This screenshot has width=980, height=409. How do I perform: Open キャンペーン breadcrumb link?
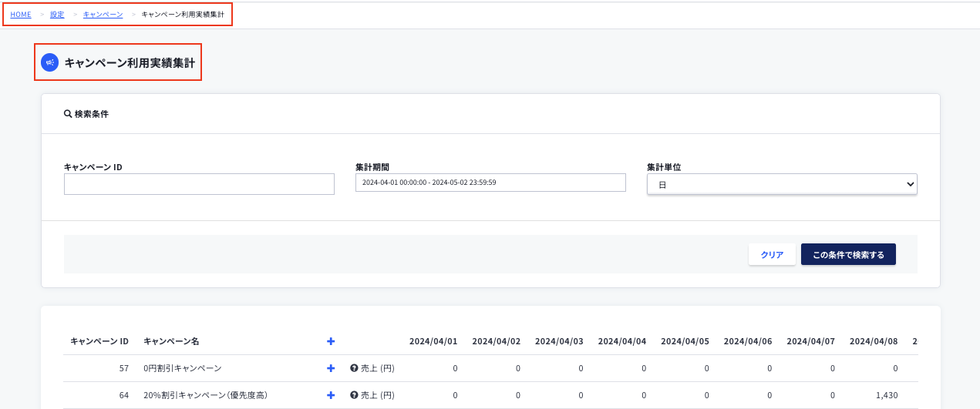103,15
